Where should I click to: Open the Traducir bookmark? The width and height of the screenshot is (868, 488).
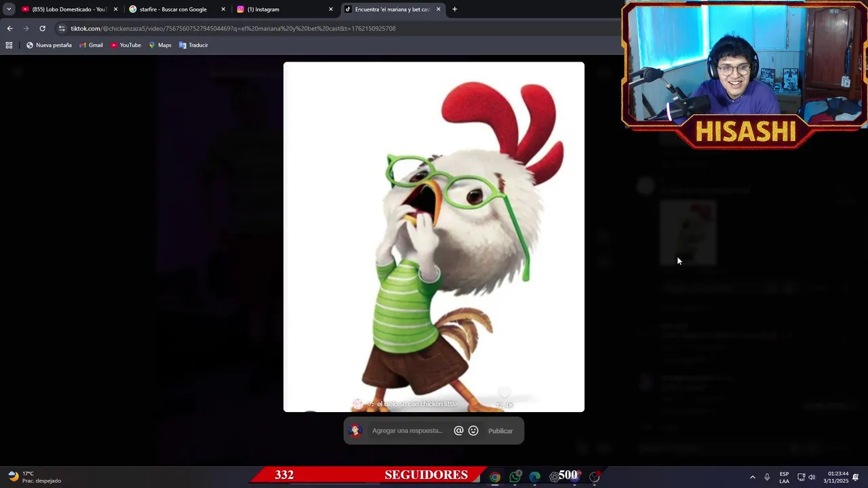193,45
